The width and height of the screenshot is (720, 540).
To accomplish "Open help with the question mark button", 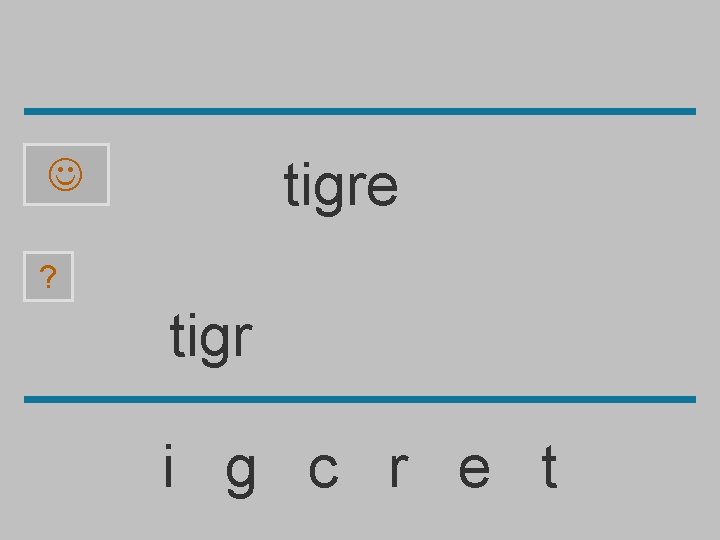I will click(48, 276).
